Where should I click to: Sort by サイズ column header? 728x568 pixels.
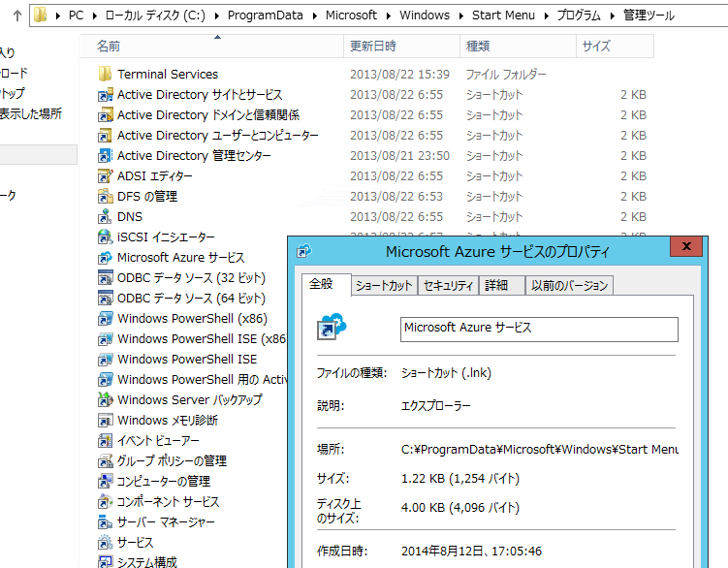[616, 46]
